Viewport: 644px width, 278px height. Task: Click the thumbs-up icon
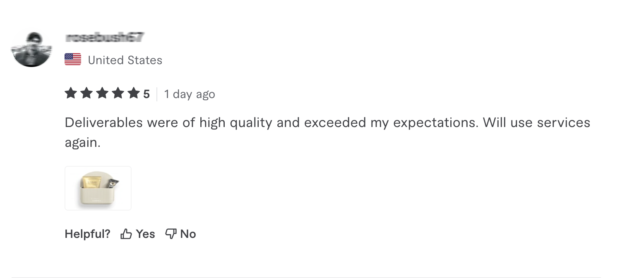click(126, 234)
